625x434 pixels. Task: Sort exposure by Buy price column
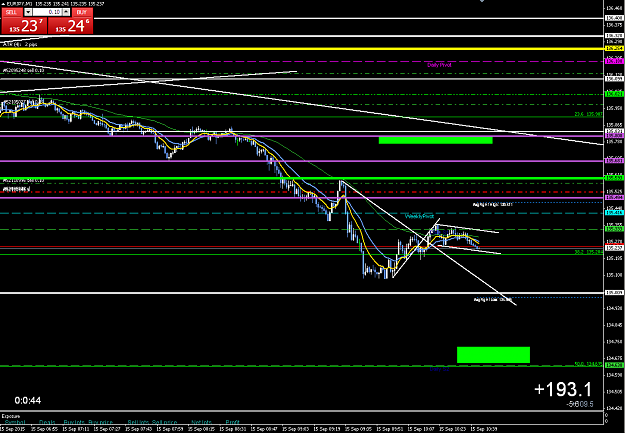(x=100, y=422)
